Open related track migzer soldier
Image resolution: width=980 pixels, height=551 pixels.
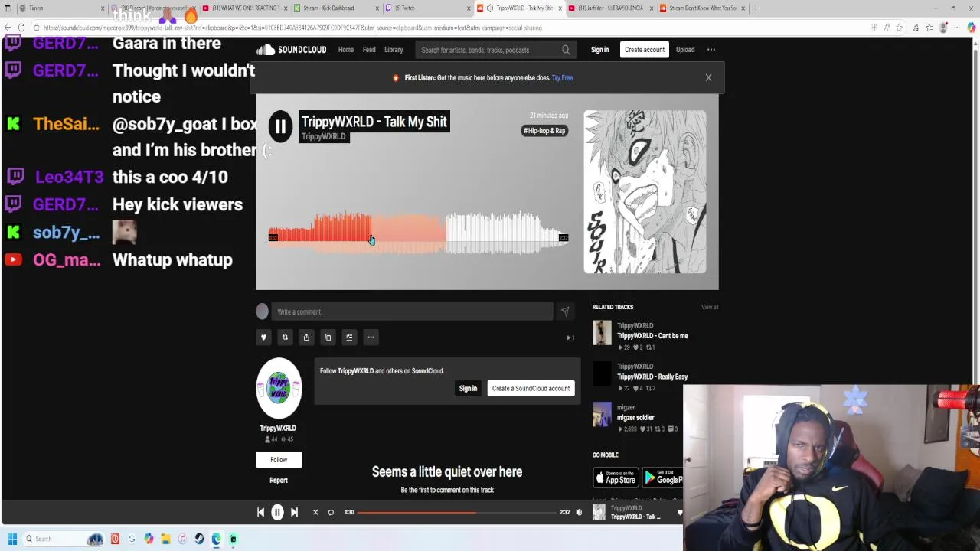pos(635,418)
